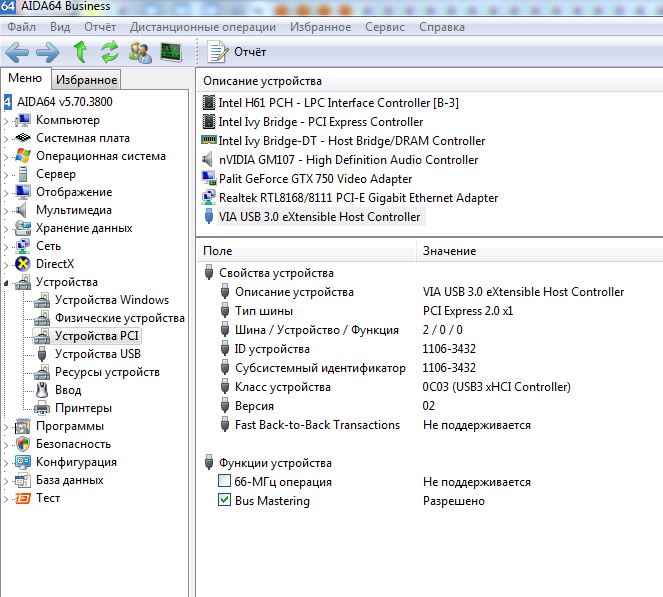663x597 pixels.
Task: Click the Программы icon in tree
Action: pos(23,426)
